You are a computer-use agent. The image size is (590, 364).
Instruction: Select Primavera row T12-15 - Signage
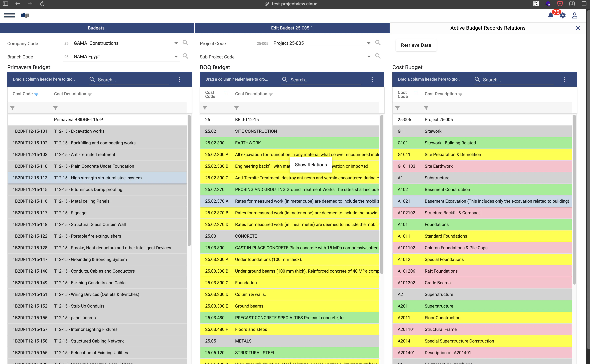[x=97, y=213]
